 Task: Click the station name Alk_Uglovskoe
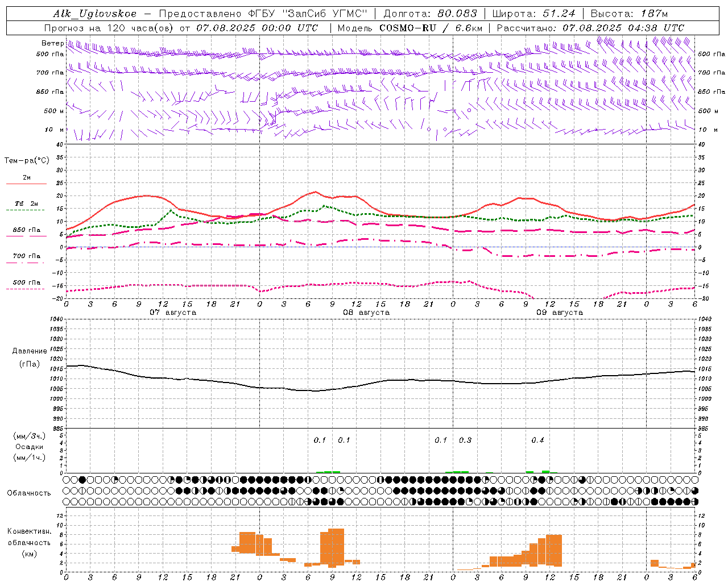[x=95, y=14]
